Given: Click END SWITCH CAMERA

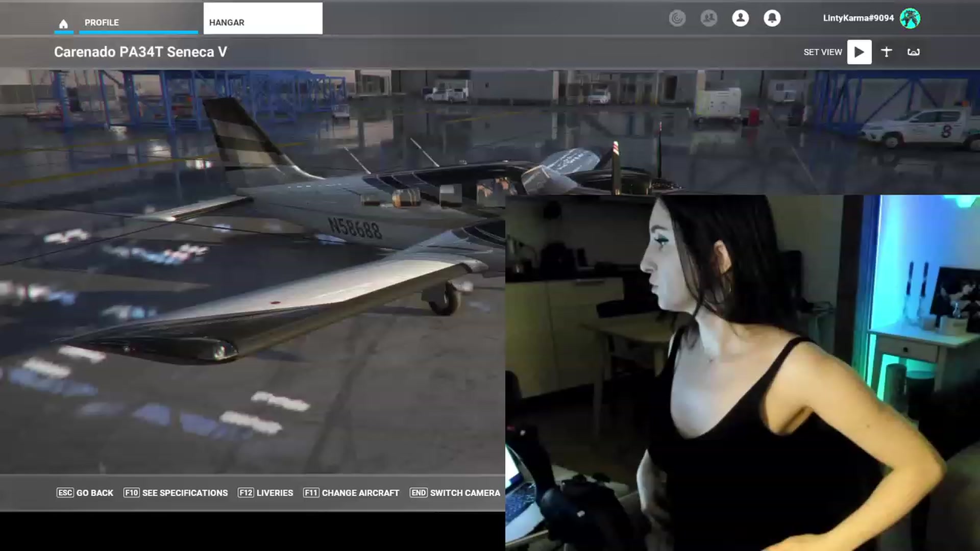Looking at the screenshot, I should point(455,493).
